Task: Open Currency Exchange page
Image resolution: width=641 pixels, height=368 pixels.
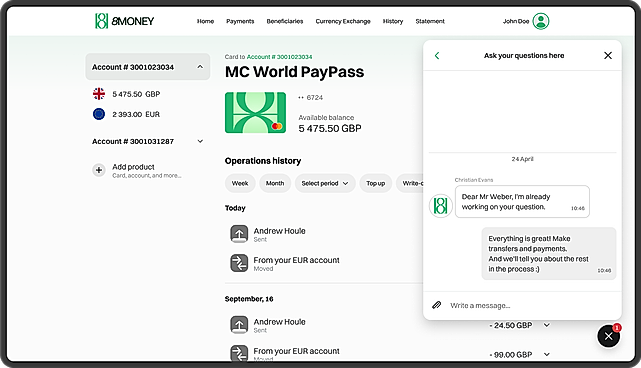Action: coord(343,21)
